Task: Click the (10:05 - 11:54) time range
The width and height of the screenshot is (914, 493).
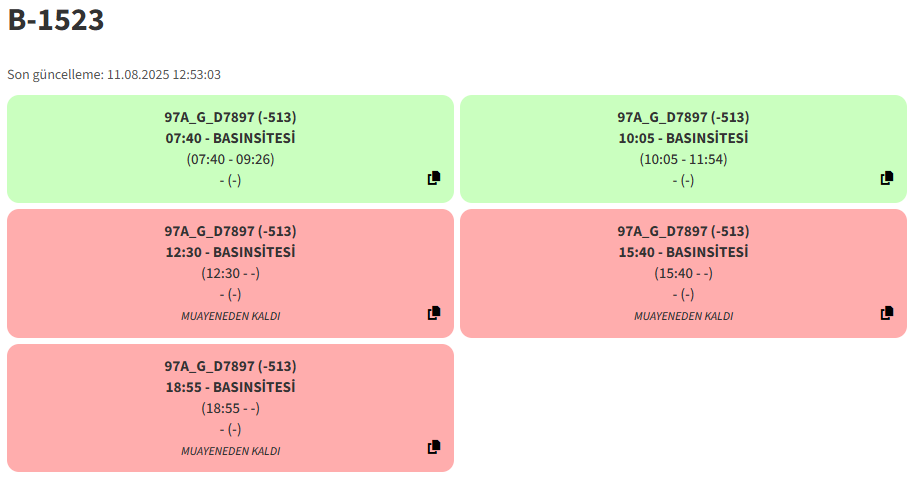Action: coord(683,159)
